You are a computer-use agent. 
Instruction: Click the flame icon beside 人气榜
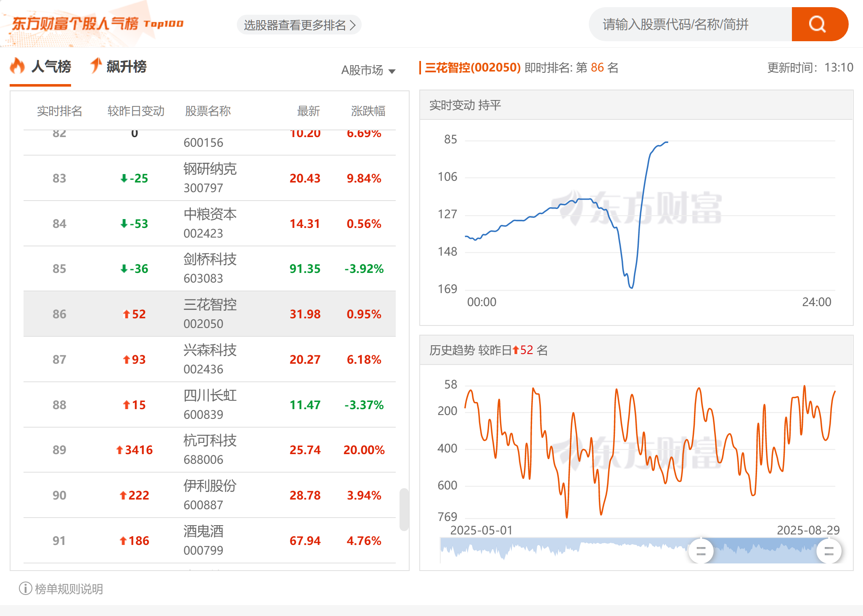[17, 66]
